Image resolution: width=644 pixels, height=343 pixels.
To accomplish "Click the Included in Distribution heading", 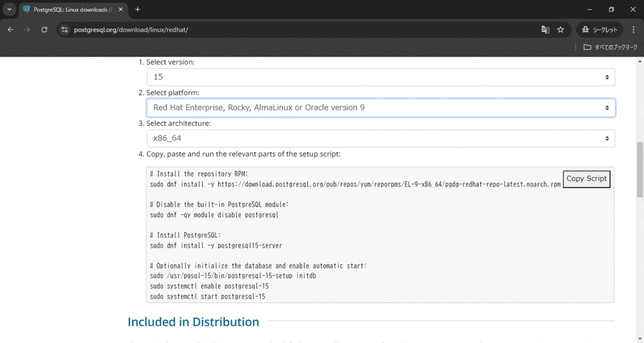I will 193,322.
